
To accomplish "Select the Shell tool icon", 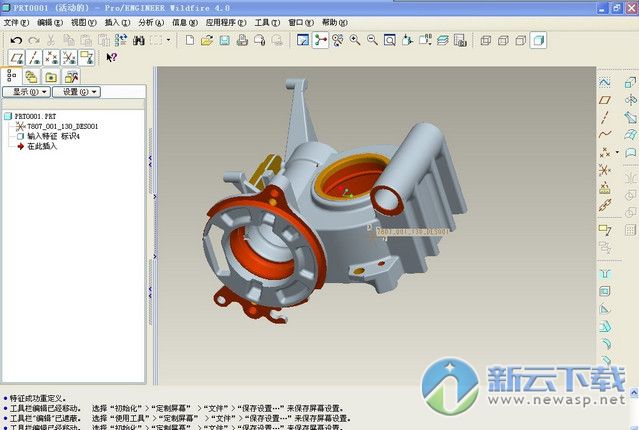I will (605, 291).
